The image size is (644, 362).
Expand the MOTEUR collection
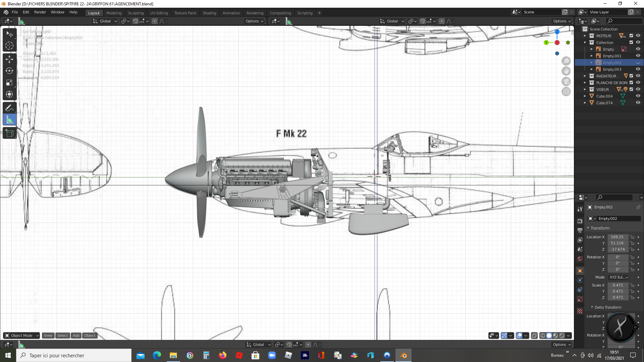coord(585,36)
